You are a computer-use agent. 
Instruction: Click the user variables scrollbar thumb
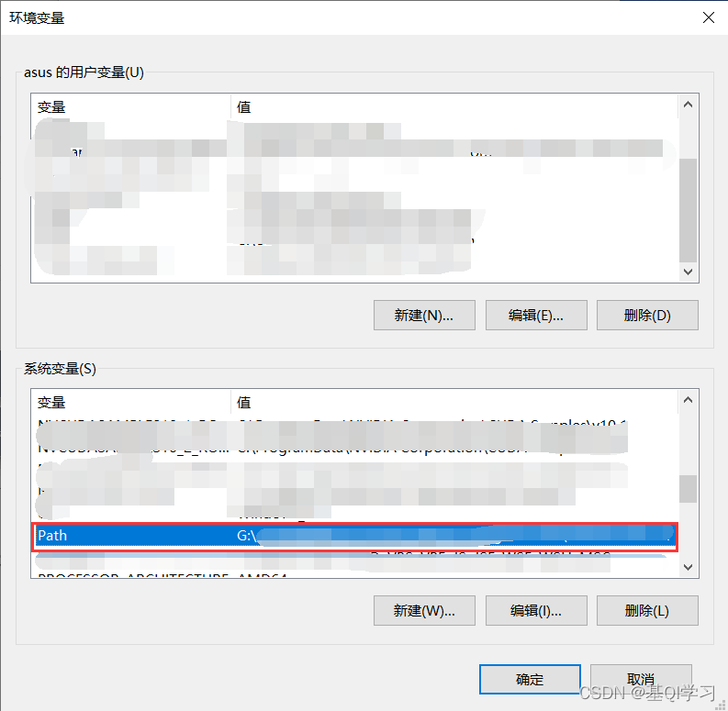689,211
